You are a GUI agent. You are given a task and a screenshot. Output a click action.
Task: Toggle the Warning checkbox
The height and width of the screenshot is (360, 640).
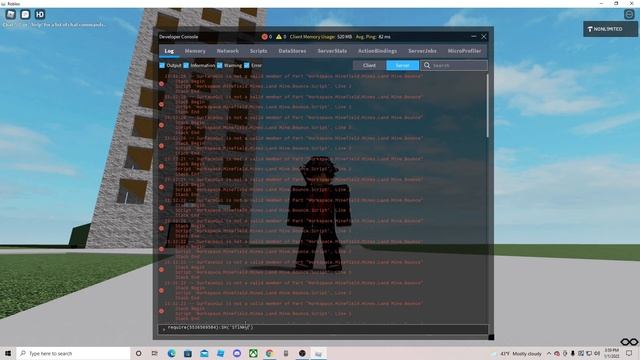point(220,65)
